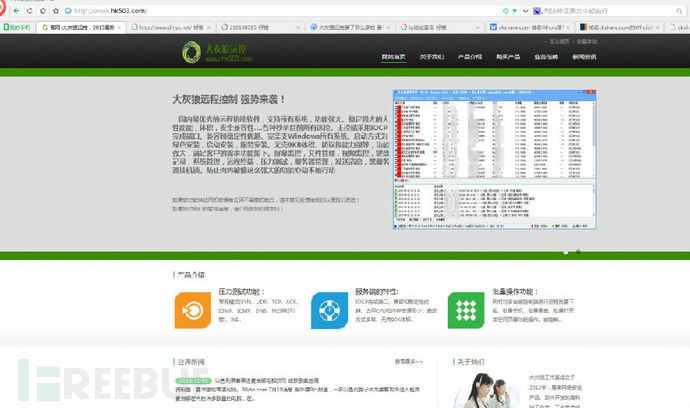
Task: Click the 批量操作功能 heading
Action: click(x=515, y=291)
